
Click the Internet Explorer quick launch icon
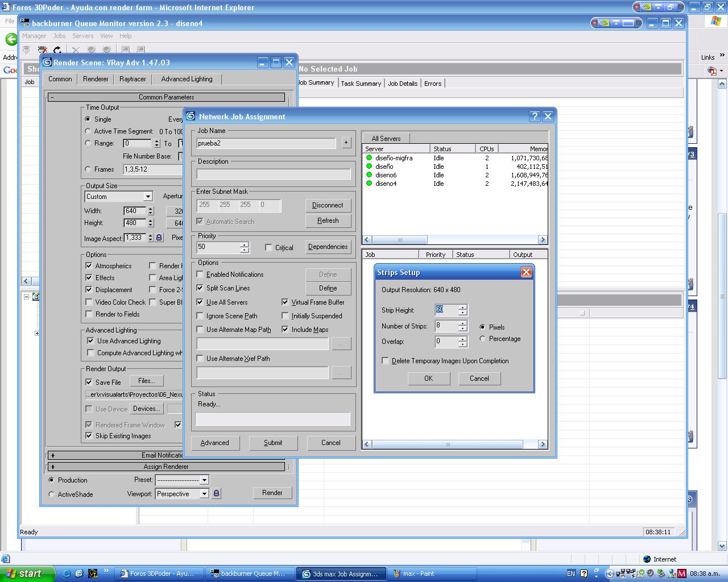click(66, 573)
